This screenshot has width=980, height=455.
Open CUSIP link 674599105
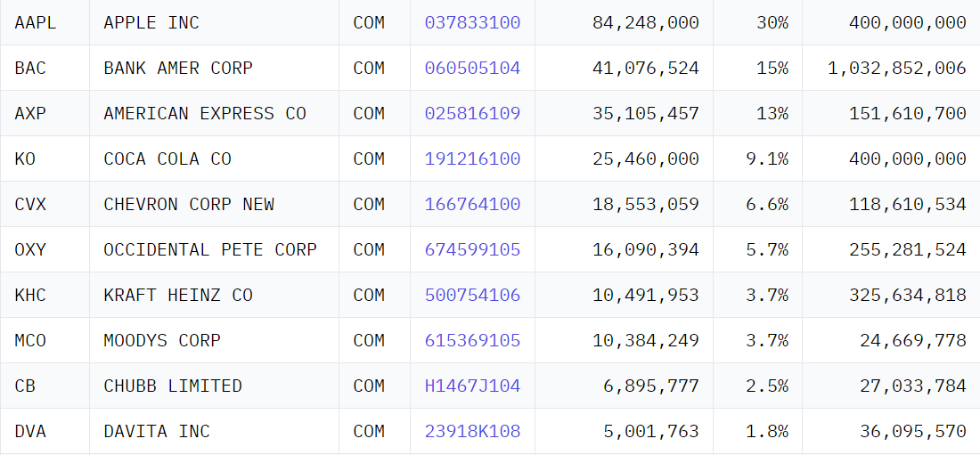(472, 249)
